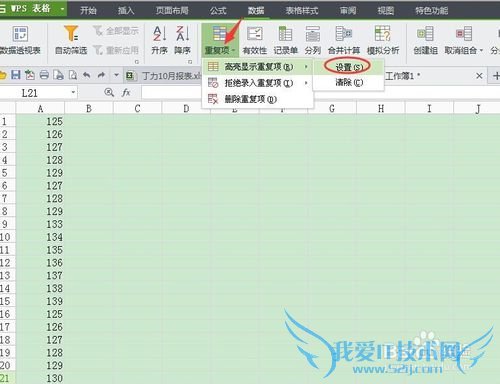The width and height of the screenshot is (500, 384).
Task: Open the filter group dialog launcher
Action: point(136,62)
